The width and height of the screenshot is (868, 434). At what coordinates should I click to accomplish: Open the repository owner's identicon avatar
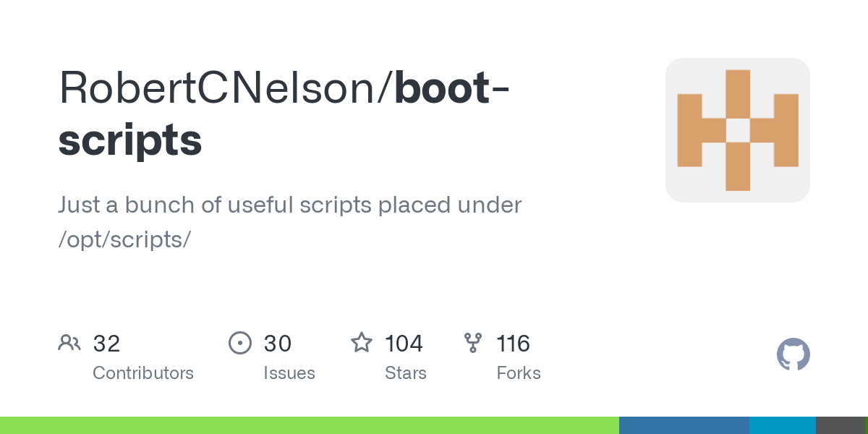point(738,130)
